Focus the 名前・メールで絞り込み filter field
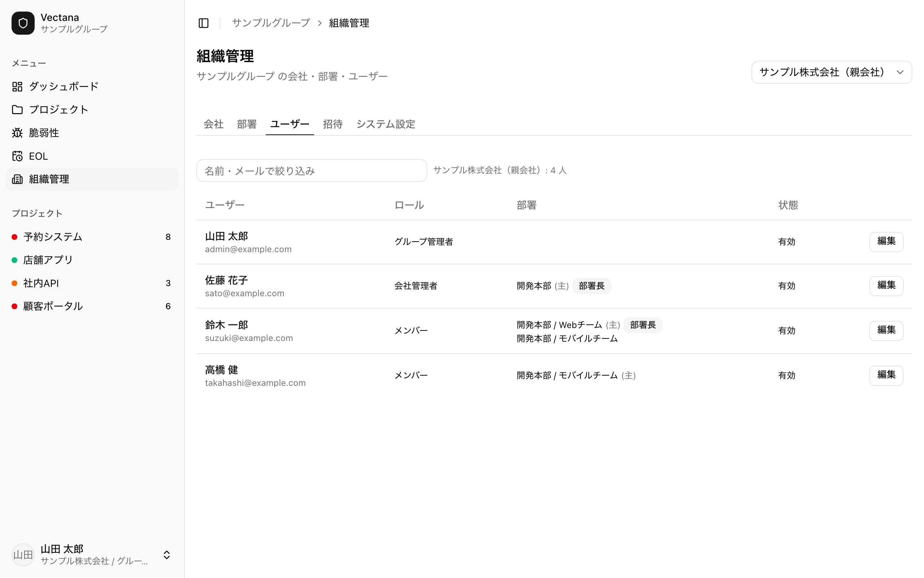Screen dimensions: 924x578 point(311,171)
